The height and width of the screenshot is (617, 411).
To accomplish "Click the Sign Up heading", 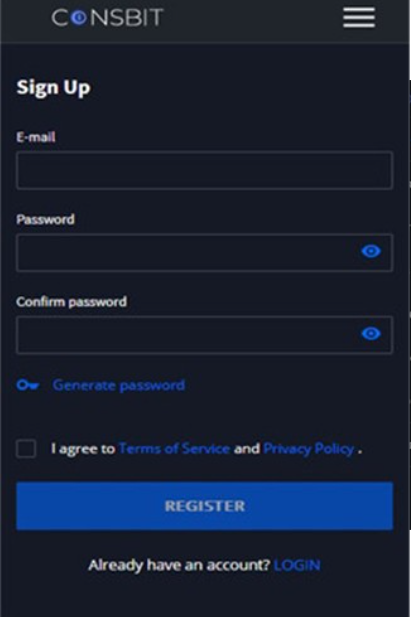I will (54, 87).
